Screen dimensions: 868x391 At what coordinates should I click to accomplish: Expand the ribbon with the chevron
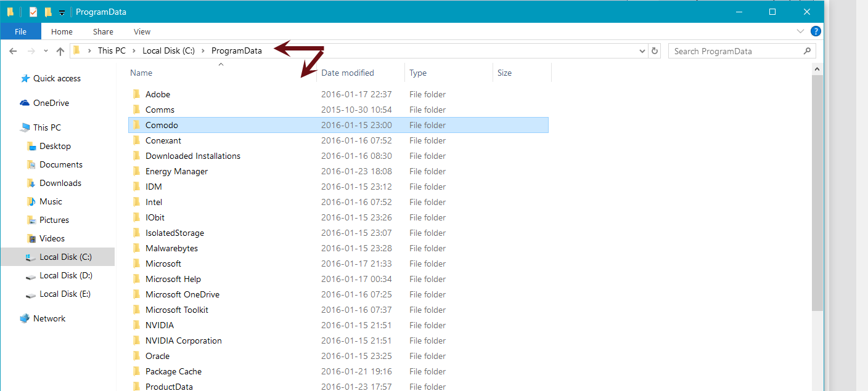point(800,31)
